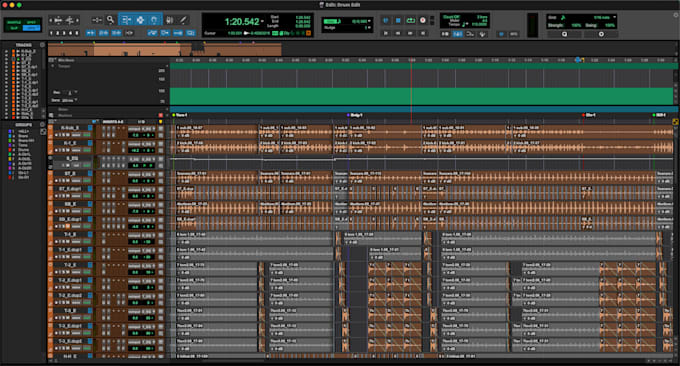
Task: Enable Slip edit mode
Action: point(14,28)
